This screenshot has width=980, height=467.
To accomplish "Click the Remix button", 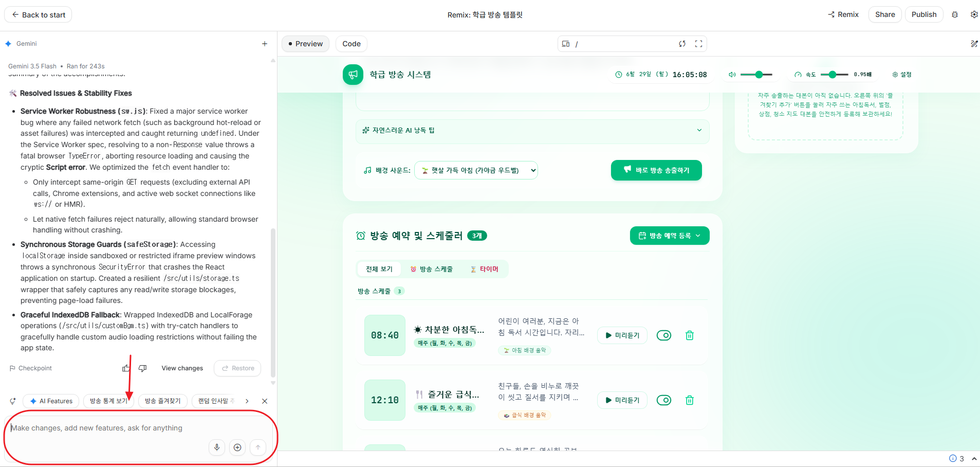I will [843, 14].
